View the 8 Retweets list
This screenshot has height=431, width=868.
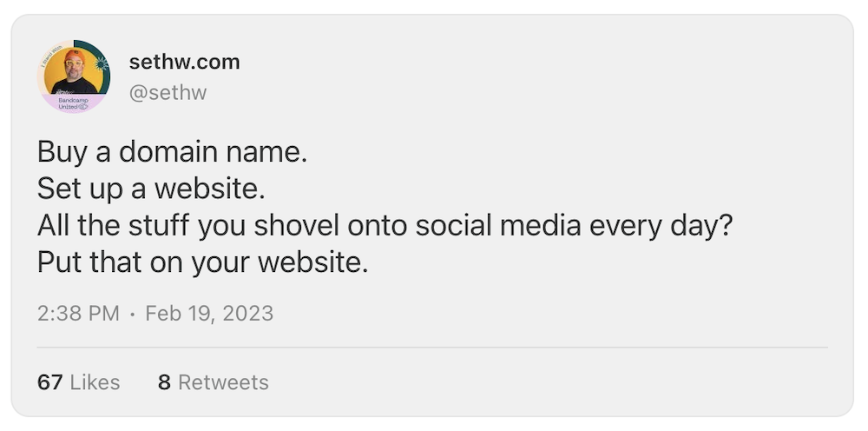tap(213, 382)
